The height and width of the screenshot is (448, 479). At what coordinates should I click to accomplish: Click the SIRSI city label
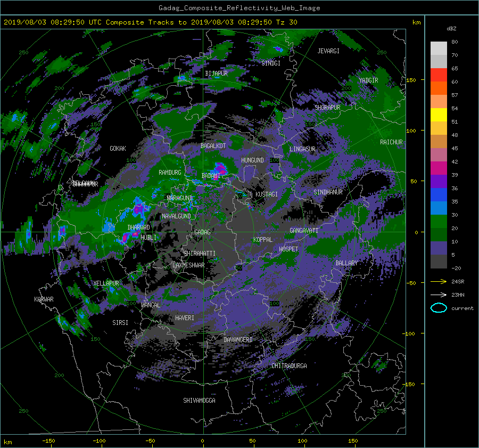point(120,323)
